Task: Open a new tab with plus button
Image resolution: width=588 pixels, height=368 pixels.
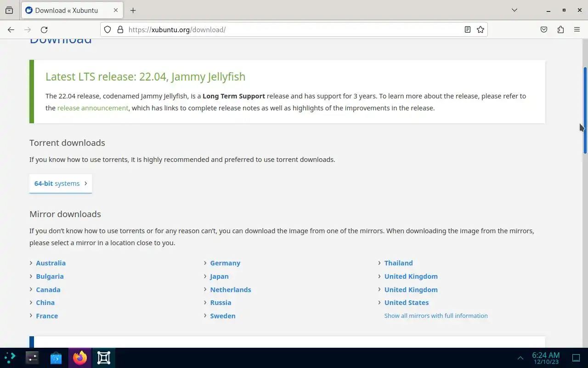Action: 133,10
